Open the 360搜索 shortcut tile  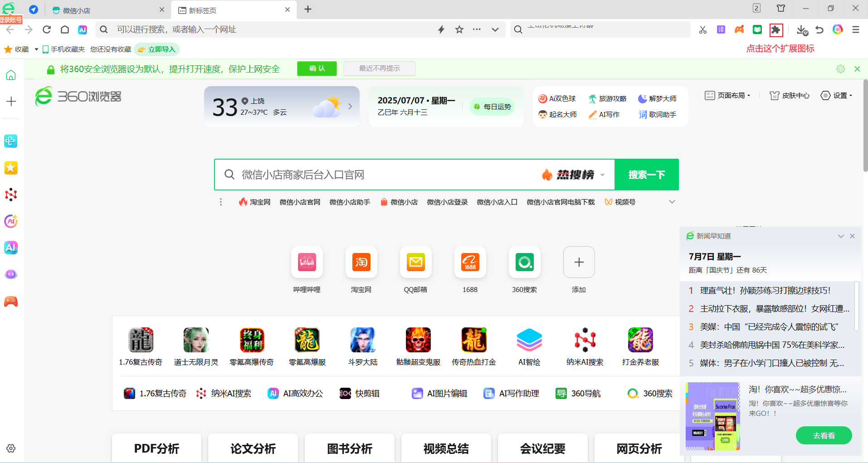click(x=525, y=262)
